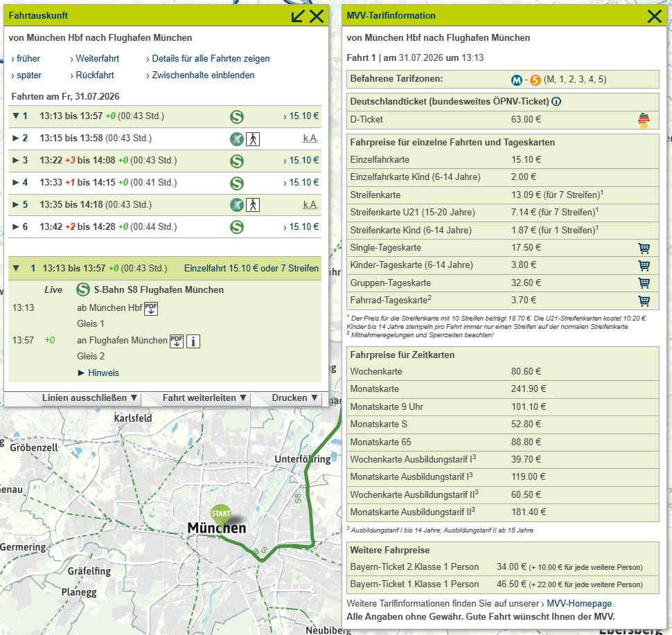Collapse the trip 1 detail section header
Image resolution: width=672 pixels, height=635 pixels.
[x=17, y=269]
